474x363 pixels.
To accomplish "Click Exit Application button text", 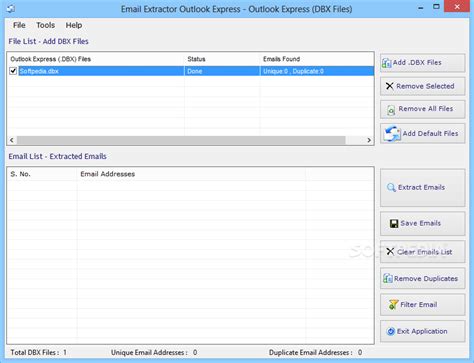I will click(422, 331).
